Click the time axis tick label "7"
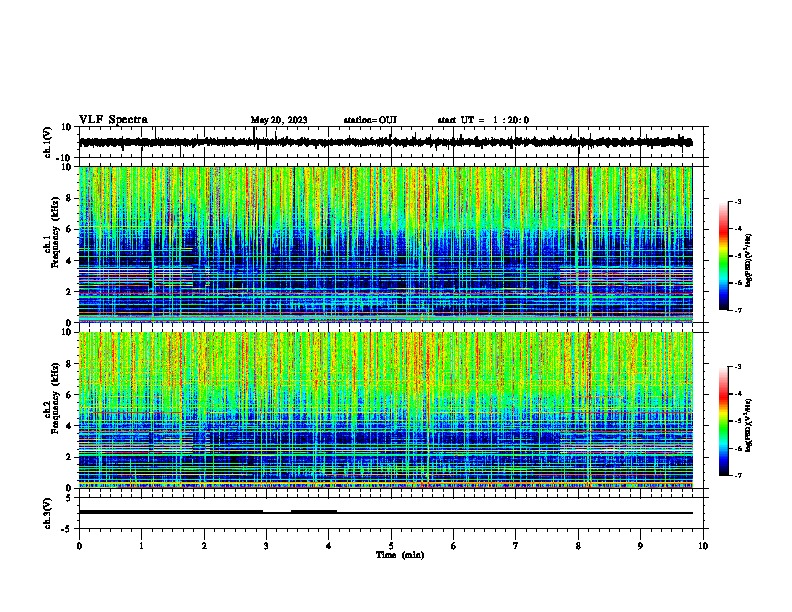Image resolution: width=792 pixels, height=612 pixels. 516,546
